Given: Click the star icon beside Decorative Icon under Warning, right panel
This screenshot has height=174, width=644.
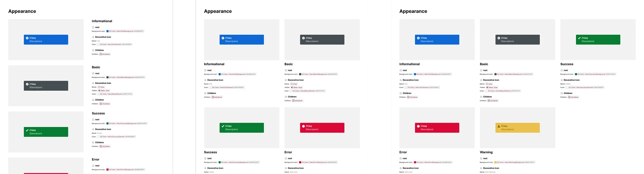Looking at the screenshot, I should [481, 168].
